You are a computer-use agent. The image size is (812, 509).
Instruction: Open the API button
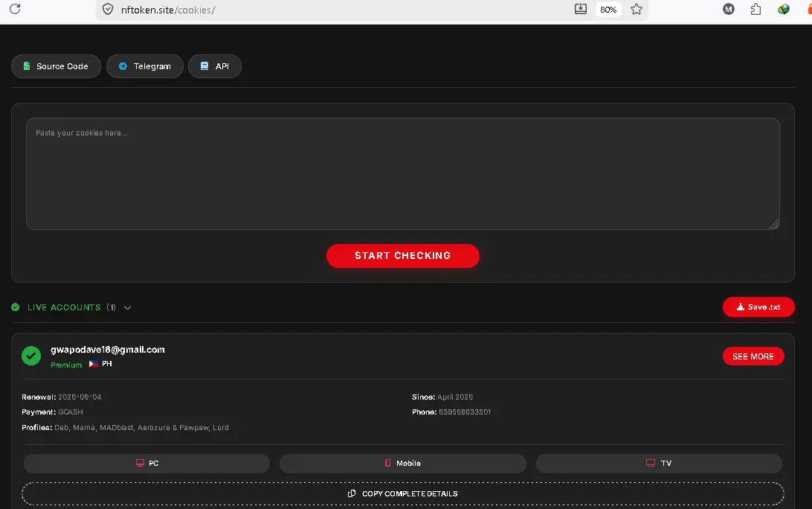point(215,66)
